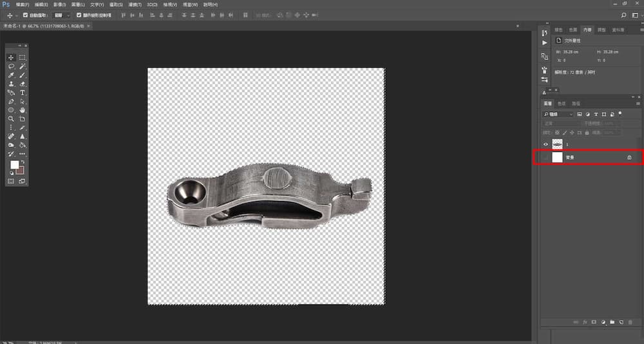Open the Edit (E) menu
Screen dimensions: 644x344
(x=41, y=5)
